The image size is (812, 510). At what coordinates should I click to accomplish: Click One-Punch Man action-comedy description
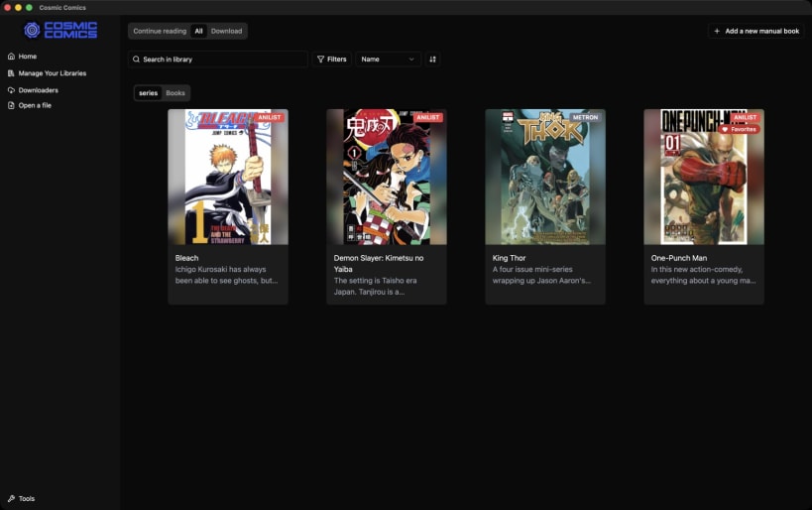703,275
